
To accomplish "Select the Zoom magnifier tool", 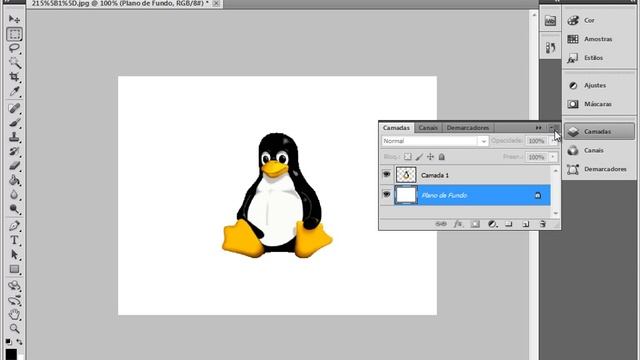I will 14,329.
